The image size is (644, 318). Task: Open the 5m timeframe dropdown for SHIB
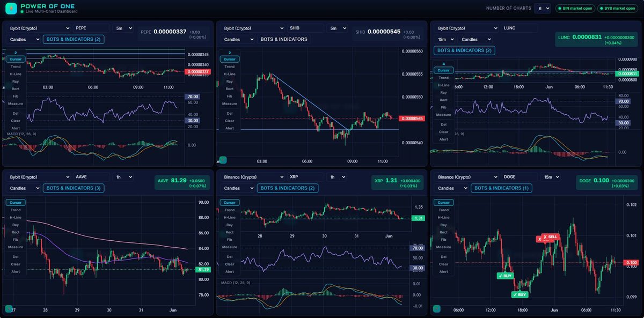337,28
